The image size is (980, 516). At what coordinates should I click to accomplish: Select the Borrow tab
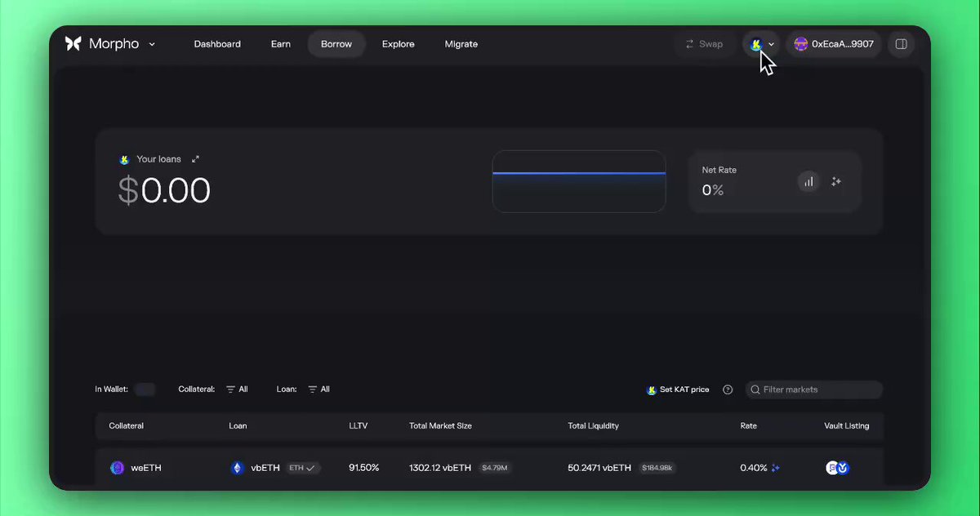point(336,44)
